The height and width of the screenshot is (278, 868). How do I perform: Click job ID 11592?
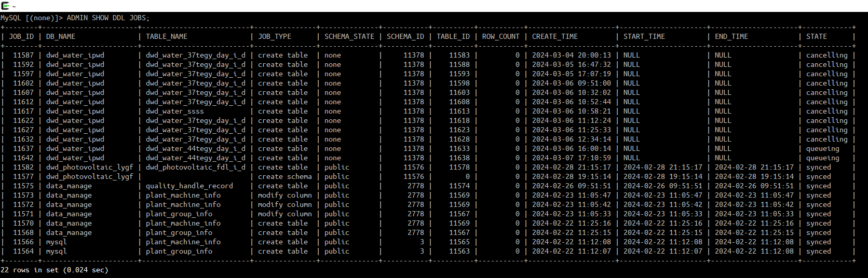click(x=23, y=65)
